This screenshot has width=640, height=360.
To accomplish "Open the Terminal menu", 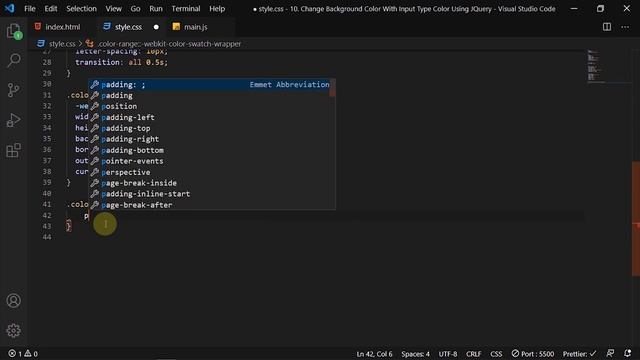I will [186, 9].
